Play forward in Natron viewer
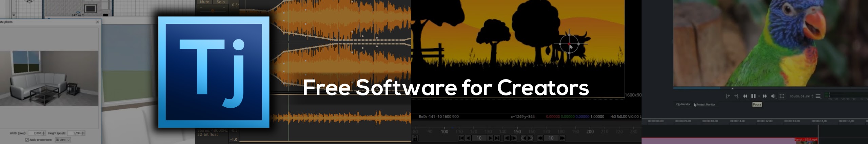 tap(490, 138)
